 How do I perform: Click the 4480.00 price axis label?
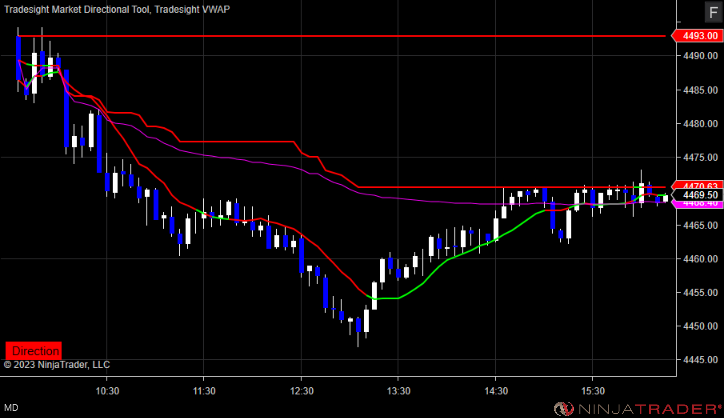point(700,124)
